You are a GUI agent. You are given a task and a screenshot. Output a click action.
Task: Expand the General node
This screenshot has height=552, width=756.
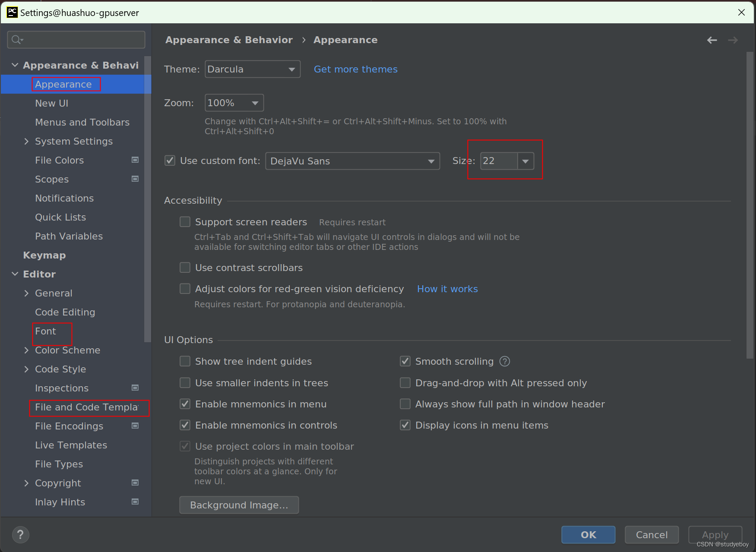click(26, 293)
